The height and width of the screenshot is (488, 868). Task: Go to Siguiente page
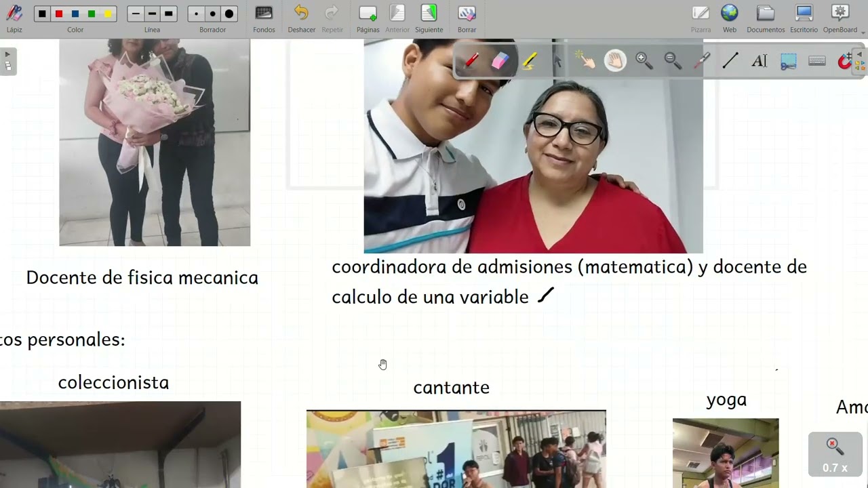(429, 18)
